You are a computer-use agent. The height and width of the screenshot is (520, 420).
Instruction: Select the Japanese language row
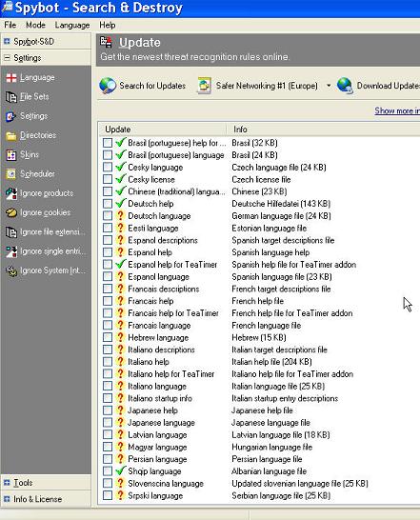(161, 423)
